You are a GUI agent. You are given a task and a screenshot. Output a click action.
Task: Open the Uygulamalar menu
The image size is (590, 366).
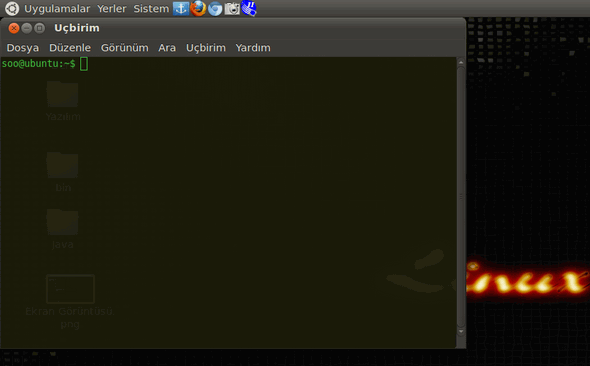point(57,9)
